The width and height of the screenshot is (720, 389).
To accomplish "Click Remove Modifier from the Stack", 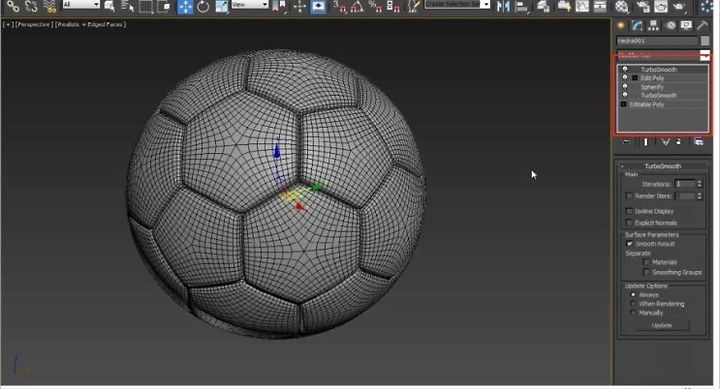I will [x=679, y=142].
